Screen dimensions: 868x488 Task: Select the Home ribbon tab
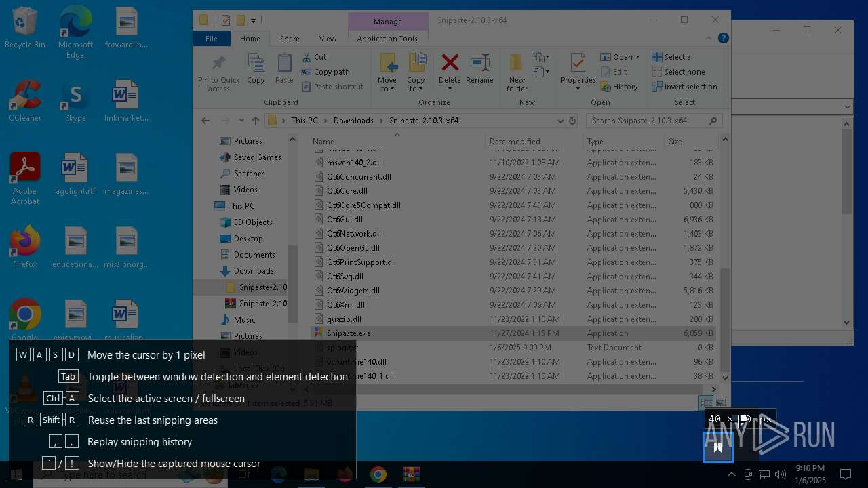250,39
